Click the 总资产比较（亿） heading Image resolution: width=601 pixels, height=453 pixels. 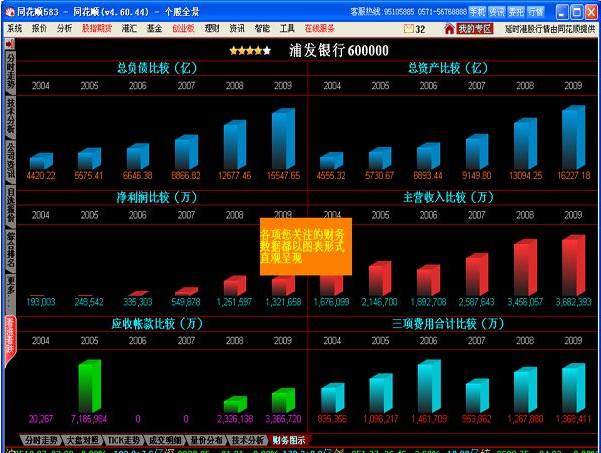pos(448,68)
